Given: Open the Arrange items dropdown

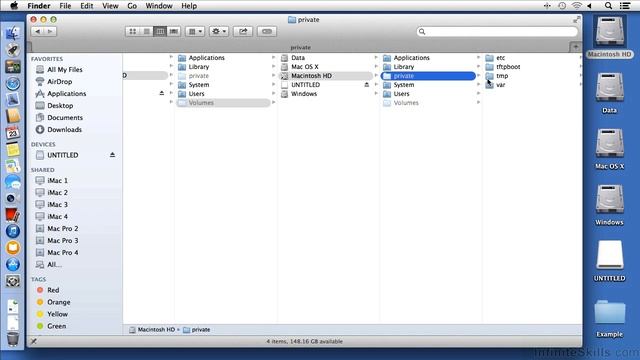Looking at the screenshot, I should pos(195,31).
